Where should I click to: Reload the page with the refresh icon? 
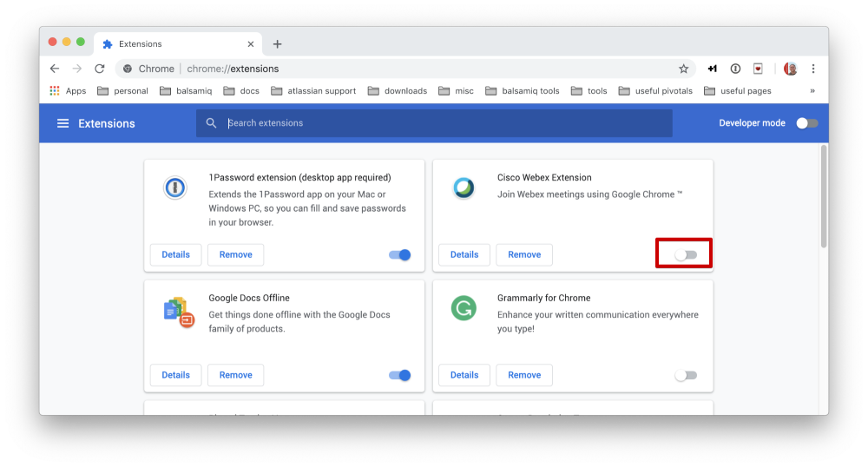click(100, 69)
